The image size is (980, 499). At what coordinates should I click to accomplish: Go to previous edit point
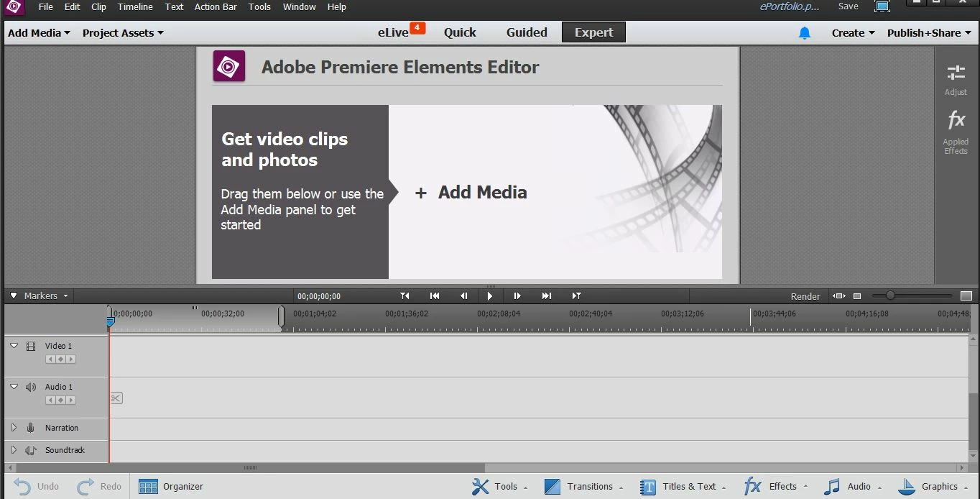click(405, 296)
